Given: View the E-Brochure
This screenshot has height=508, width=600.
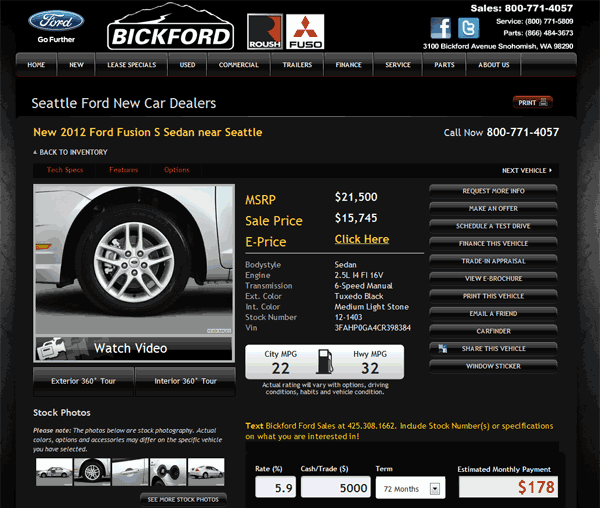Looking at the screenshot, I should click(493, 278).
